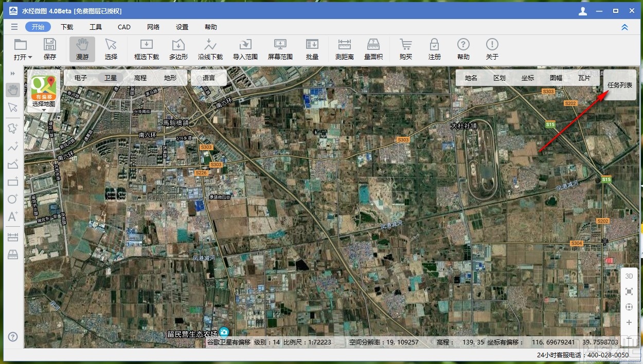
Task: Click the 语言 language button
Action: click(209, 78)
